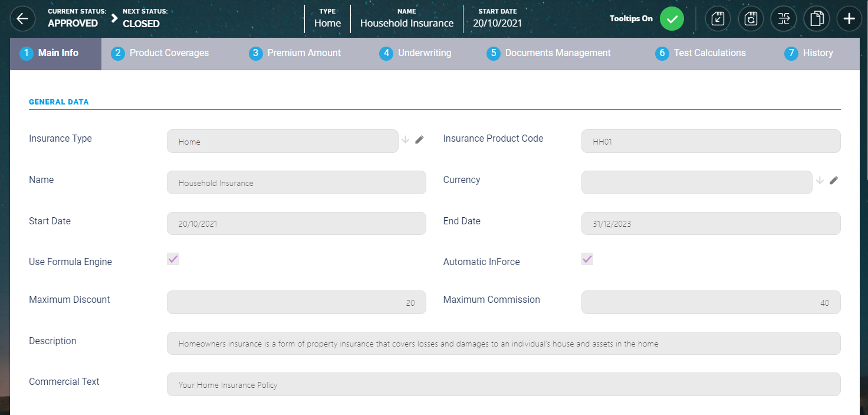This screenshot has height=415, width=868.
Task: Toggle the Automatic InForce checkbox
Action: tap(587, 259)
